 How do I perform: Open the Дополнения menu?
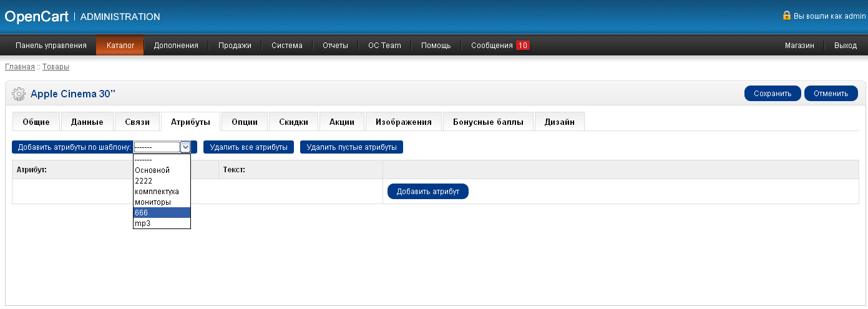176,46
